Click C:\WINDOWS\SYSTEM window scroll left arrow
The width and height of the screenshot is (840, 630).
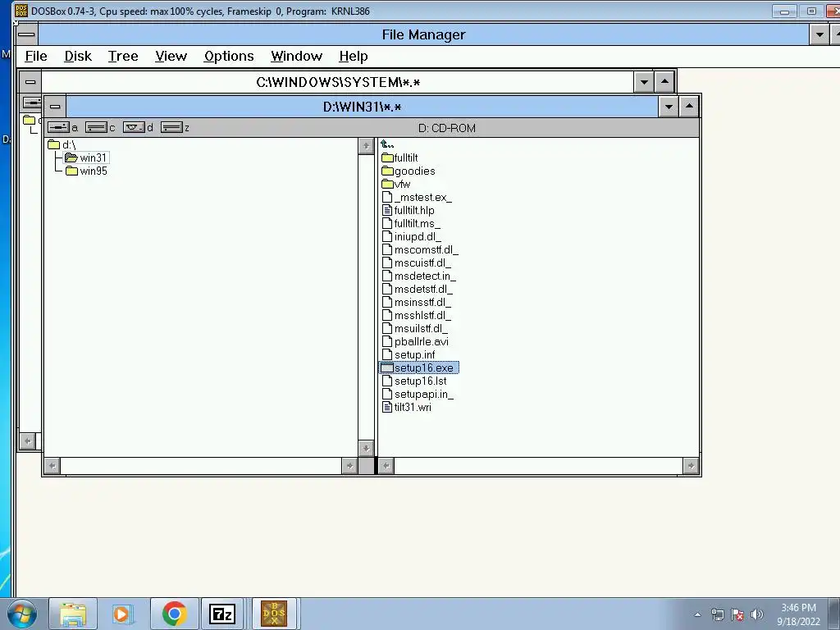(27, 441)
